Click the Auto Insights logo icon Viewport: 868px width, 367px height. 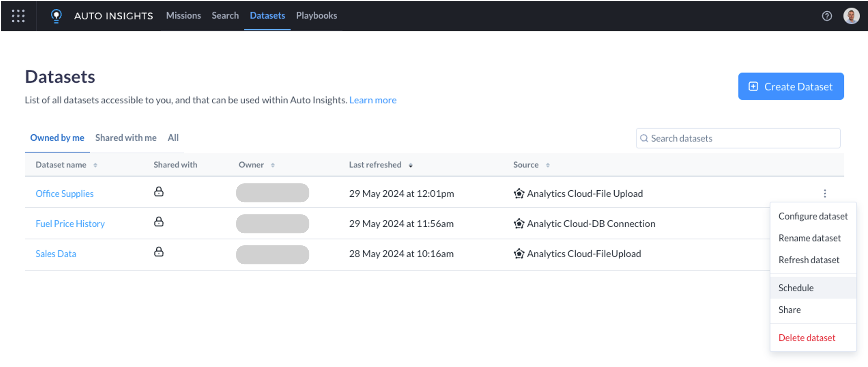coord(55,15)
